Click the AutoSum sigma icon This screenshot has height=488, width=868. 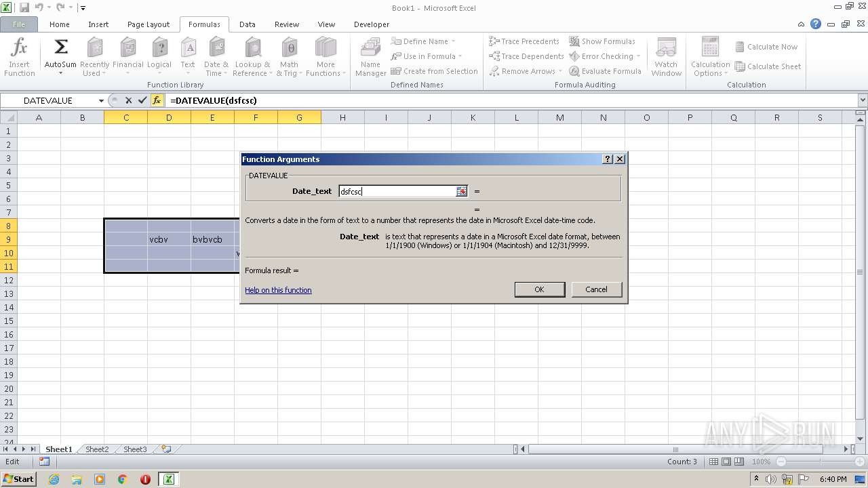(x=60, y=47)
